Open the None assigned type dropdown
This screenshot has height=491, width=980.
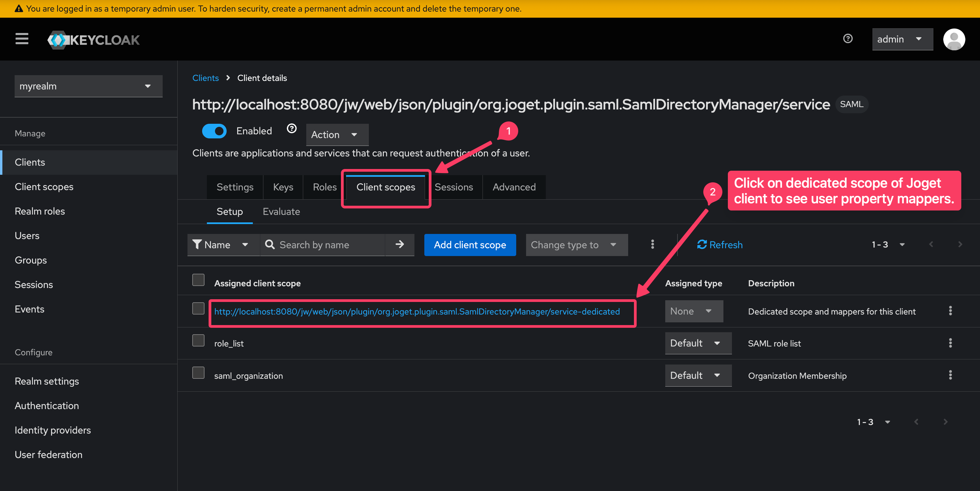pyautogui.click(x=693, y=311)
